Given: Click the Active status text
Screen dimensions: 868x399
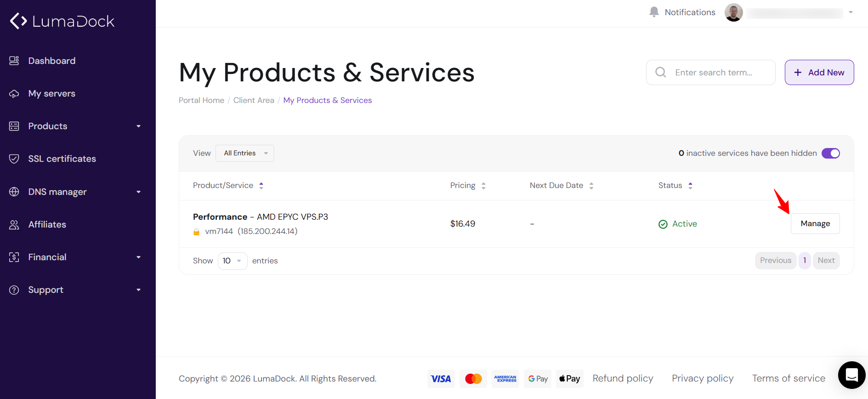Looking at the screenshot, I should click(685, 224).
